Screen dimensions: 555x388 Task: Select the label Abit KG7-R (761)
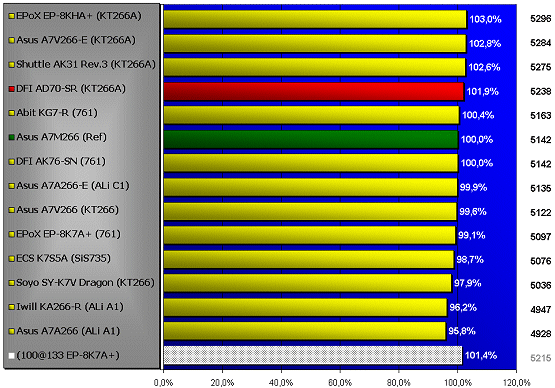tap(57, 113)
